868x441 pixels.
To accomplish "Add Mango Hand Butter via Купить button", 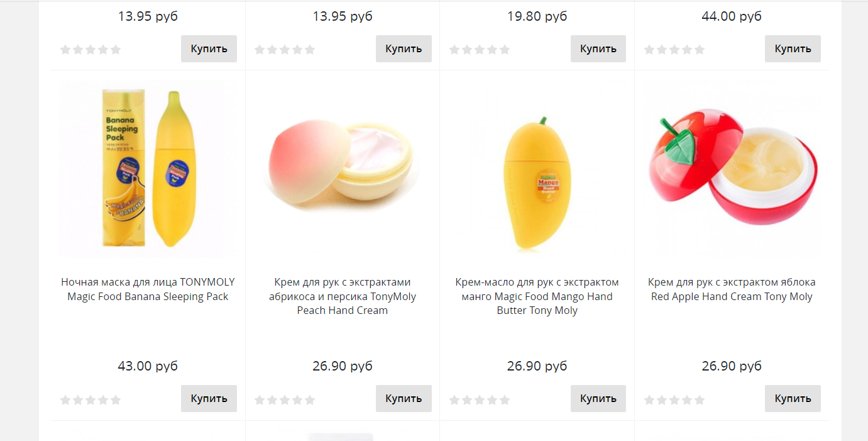I will [x=598, y=398].
